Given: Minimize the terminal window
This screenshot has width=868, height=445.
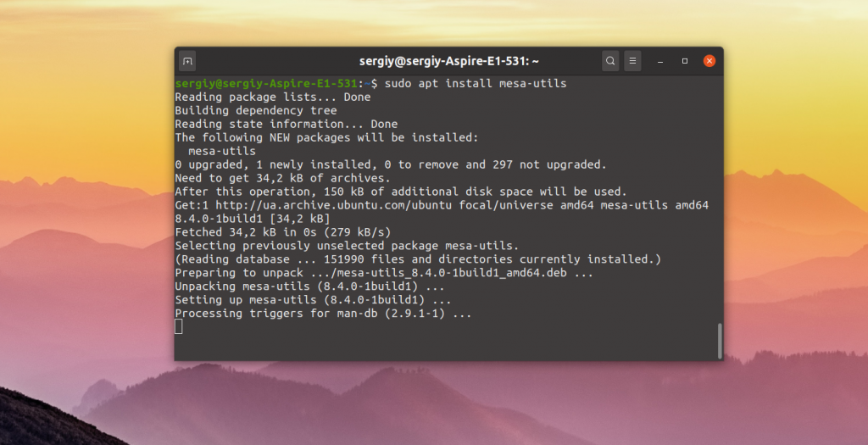Looking at the screenshot, I should (660, 61).
